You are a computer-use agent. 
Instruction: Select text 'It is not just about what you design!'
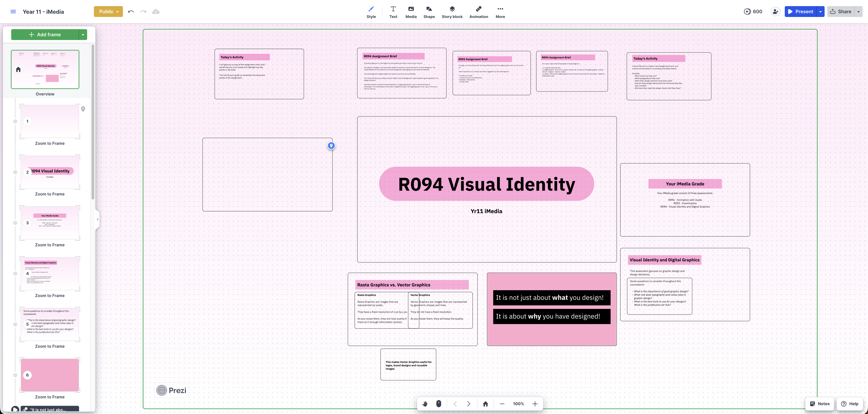pyautogui.click(x=552, y=298)
